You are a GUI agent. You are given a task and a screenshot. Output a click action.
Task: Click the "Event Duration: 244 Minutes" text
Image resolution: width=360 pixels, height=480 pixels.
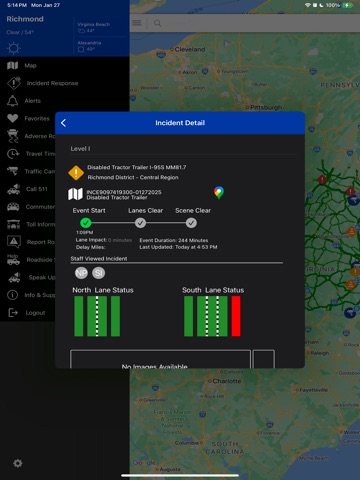point(174,240)
